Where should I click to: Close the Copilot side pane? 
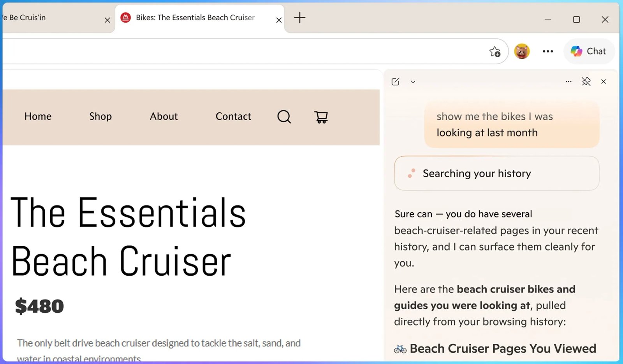[x=604, y=82]
